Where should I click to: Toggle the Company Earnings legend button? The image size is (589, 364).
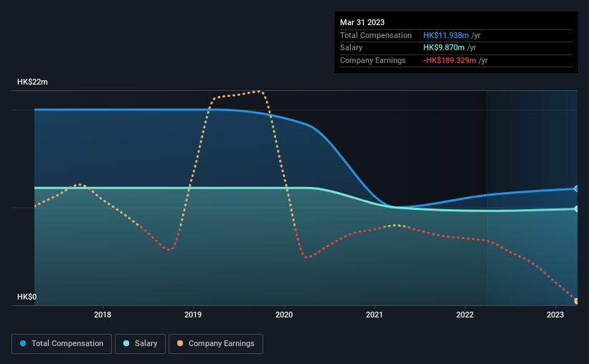[216, 344]
